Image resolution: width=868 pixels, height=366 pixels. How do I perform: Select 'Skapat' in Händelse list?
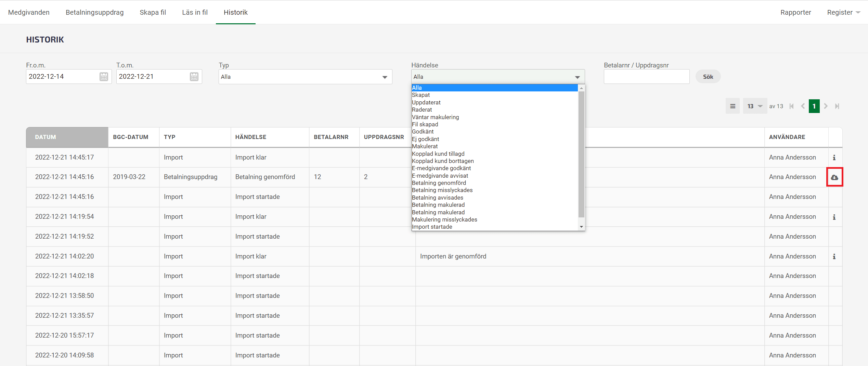(494, 95)
